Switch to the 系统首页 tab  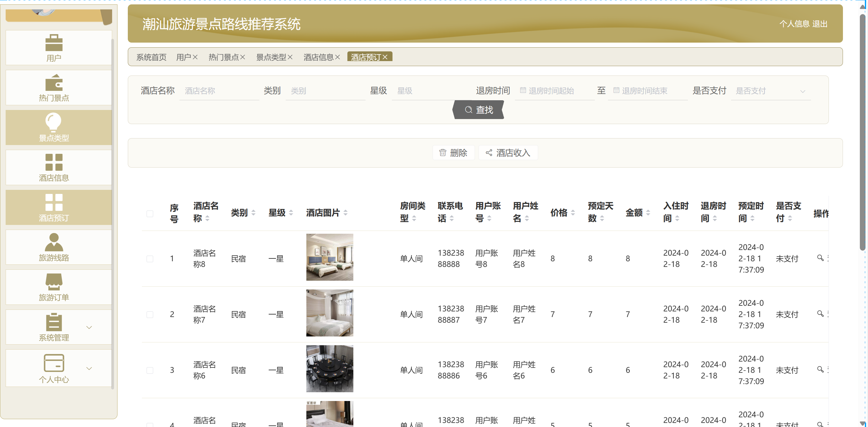click(151, 57)
